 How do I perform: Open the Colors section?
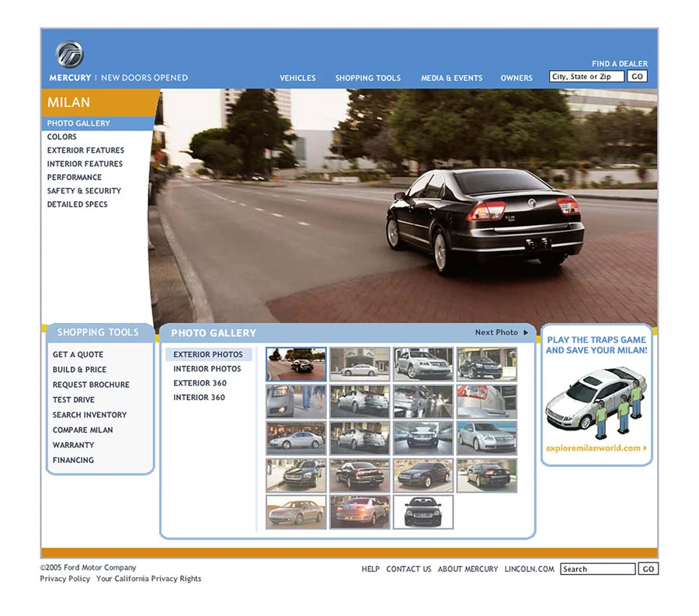point(62,137)
